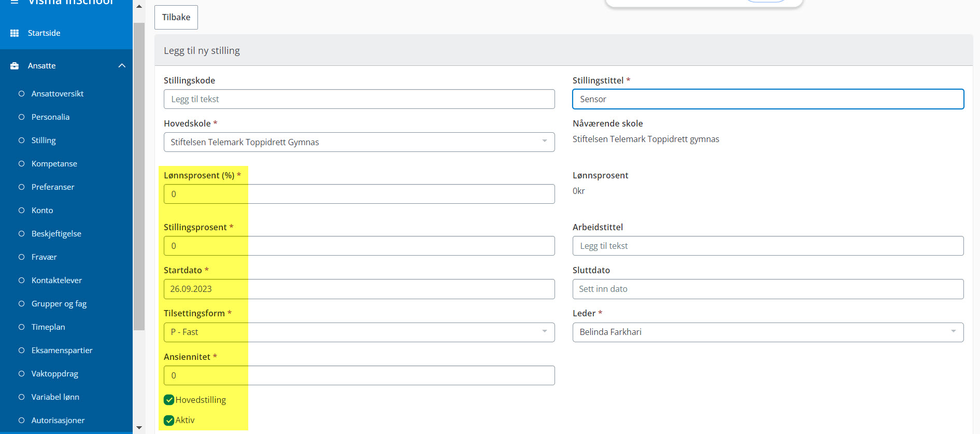Click the Tilsettingsform dropdown arrow

click(545, 331)
